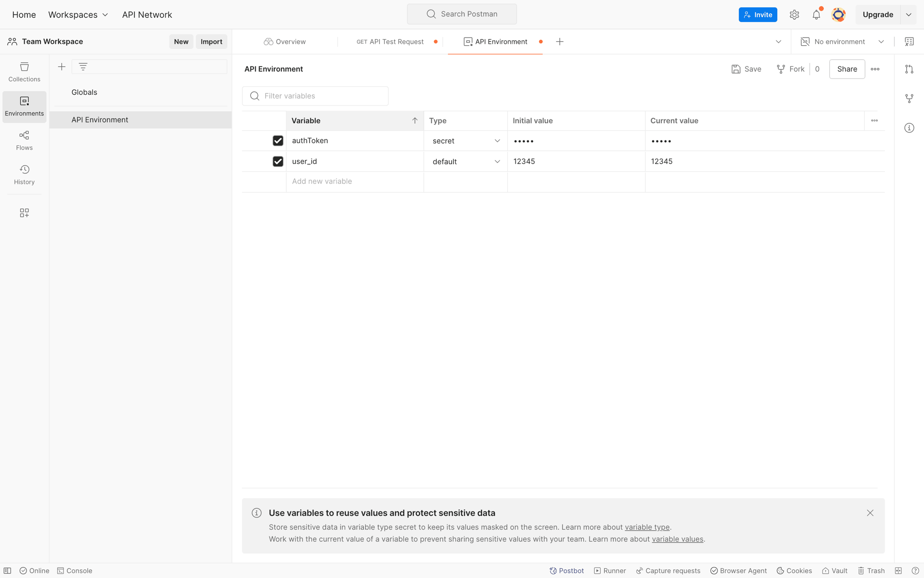Click user_id current value 12345
924x578 pixels.
click(662, 161)
